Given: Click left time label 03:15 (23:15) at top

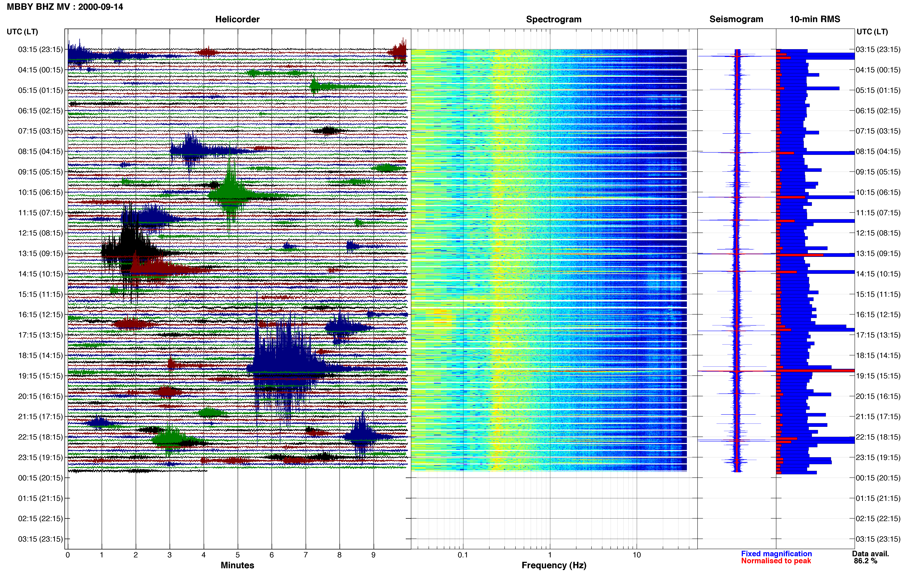Looking at the screenshot, I should [40, 49].
